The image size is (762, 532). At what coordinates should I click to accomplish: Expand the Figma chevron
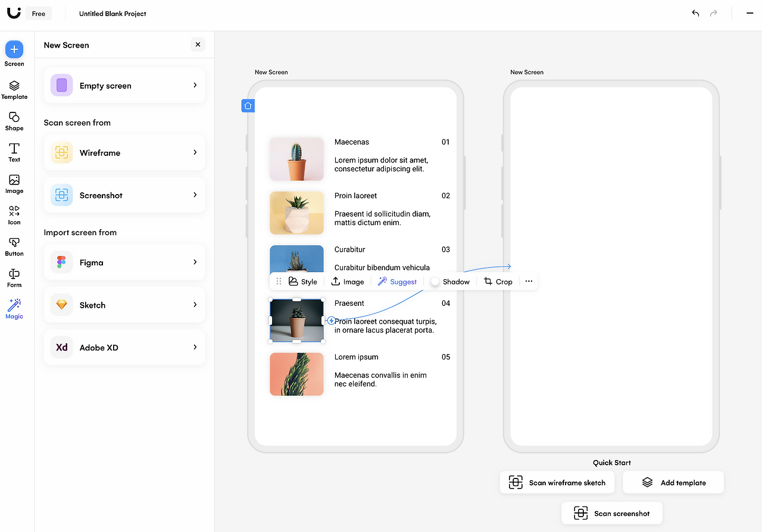coord(195,262)
